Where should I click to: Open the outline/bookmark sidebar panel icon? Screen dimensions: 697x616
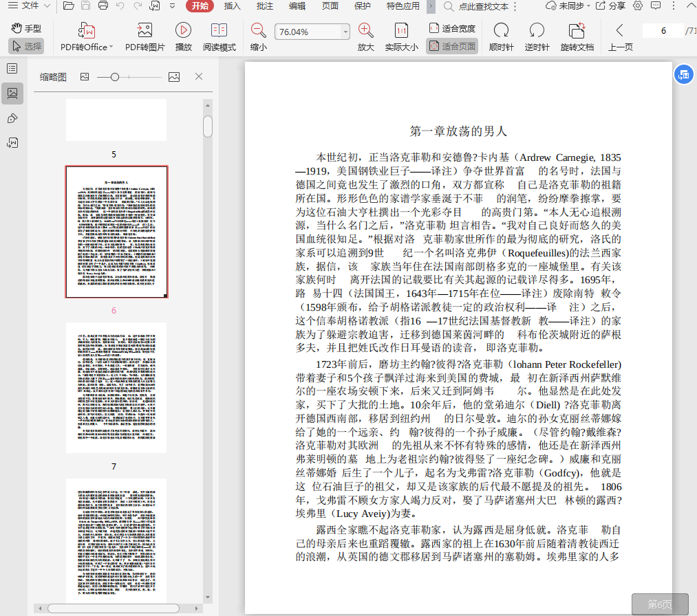pos(12,68)
